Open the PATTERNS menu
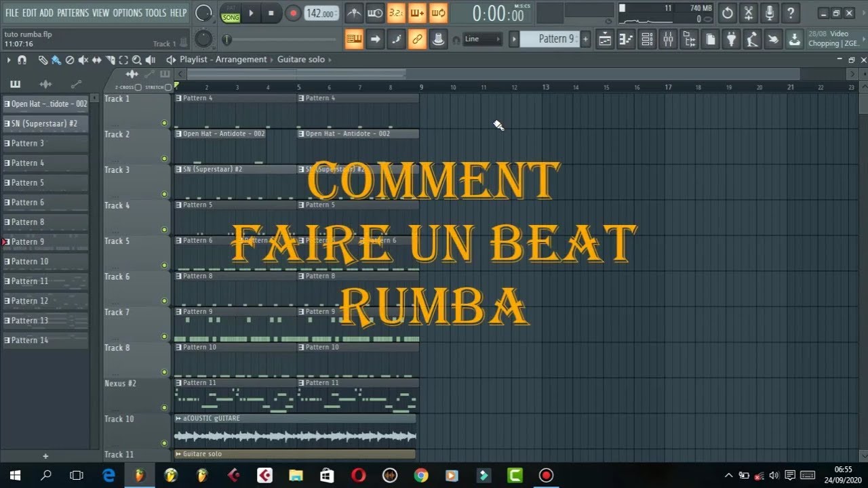This screenshot has width=868, height=488. click(x=73, y=13)
